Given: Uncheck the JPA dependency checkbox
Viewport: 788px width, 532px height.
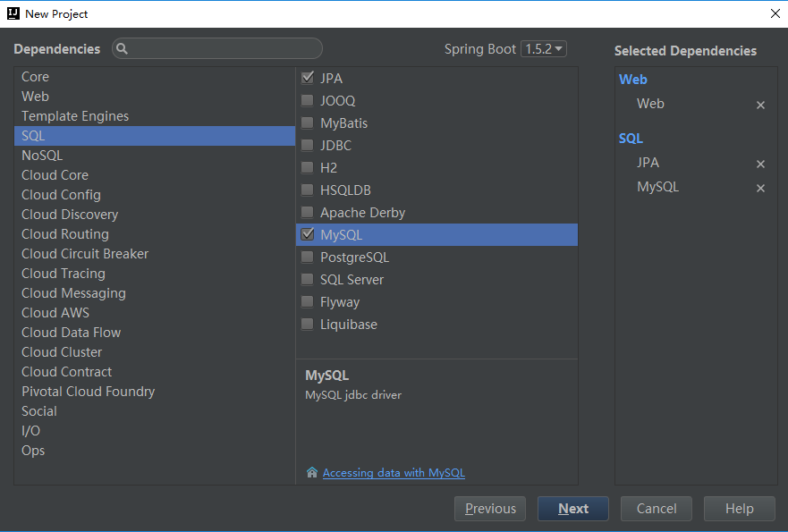Looking at the screenshot, I should tap(308, 79).
